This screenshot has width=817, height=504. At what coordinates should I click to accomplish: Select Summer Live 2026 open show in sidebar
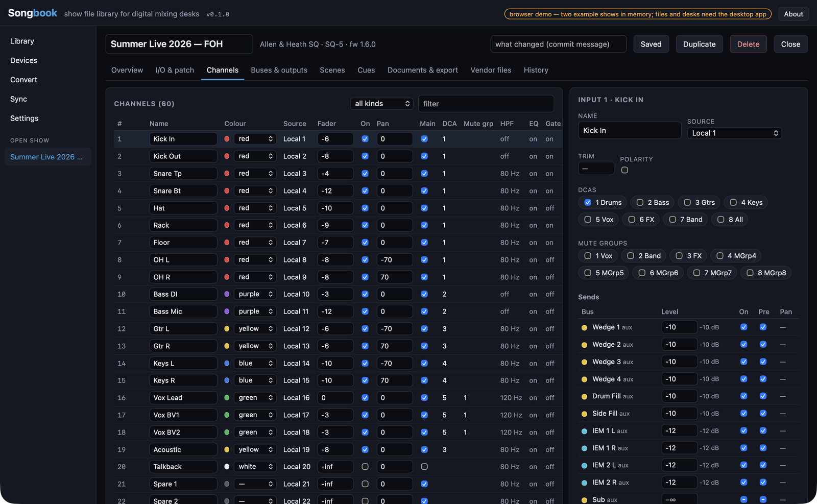(48, 157)
